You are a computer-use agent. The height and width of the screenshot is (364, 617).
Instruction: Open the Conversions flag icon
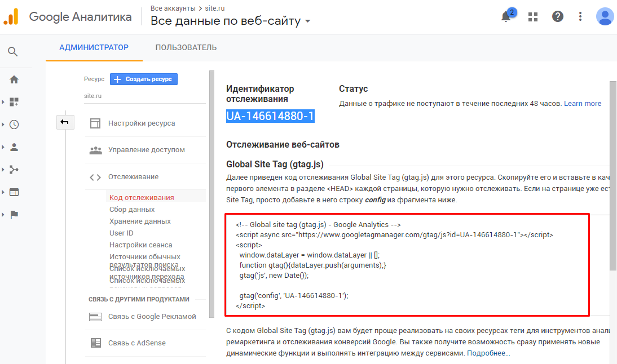(x=14, y=215)
